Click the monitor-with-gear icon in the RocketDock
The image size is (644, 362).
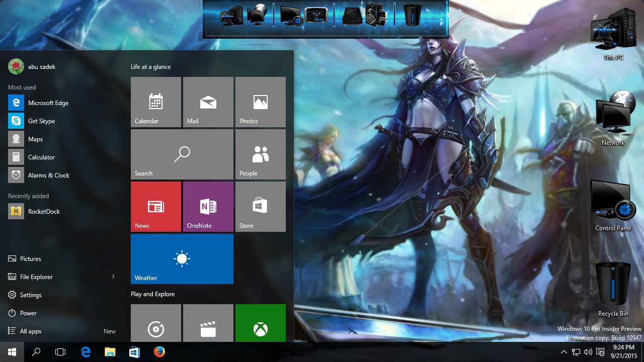point(291,15)
